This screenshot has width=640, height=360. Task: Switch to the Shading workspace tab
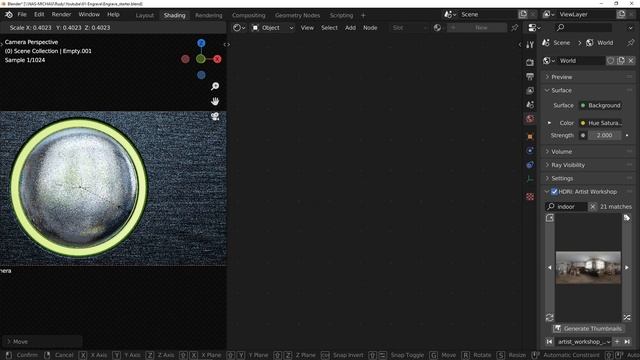(x=174, y=16)
